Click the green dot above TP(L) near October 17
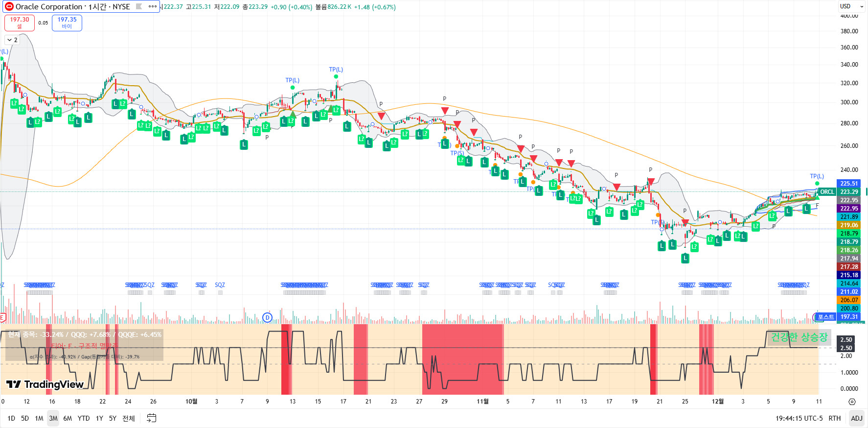868x428 pixels. pyautogui.click(x=336, y=76)
